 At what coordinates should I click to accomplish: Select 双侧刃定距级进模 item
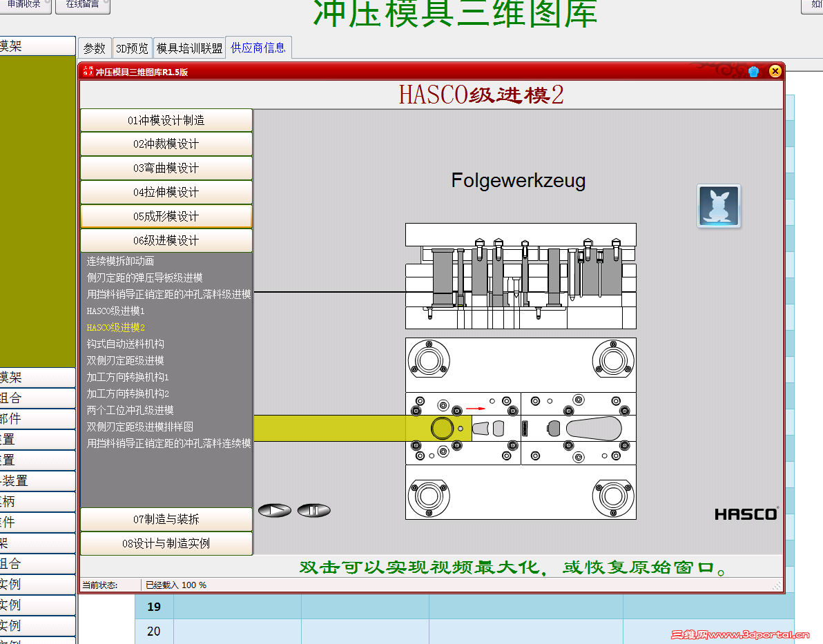(x=125, y=360)
